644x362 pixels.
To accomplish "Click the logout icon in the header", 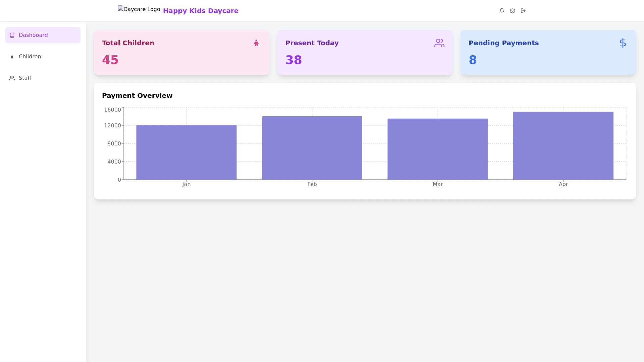I will [523, 11].
